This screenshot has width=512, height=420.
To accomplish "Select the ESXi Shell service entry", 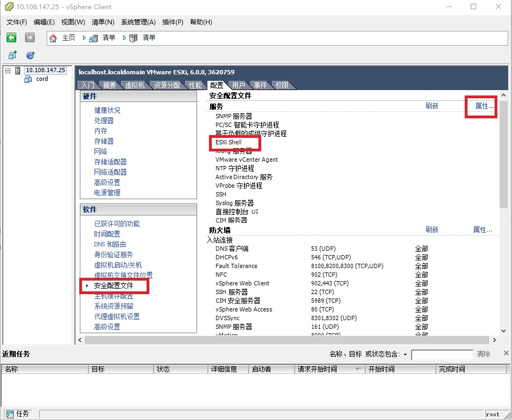I will 229,142.
